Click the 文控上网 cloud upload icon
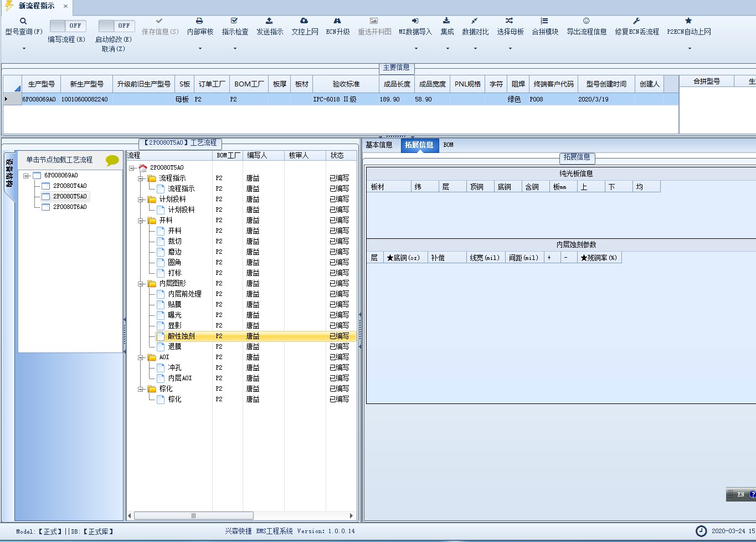The image size is (756, 542). click(x=305, y=21)
